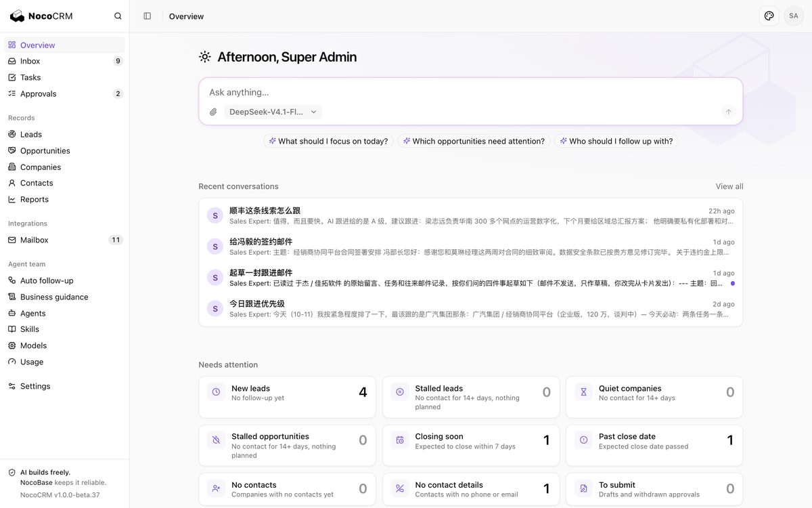Open Inbox in the sidebar
Viewport: 812px width, 508px height.
pyautogui.click(x=65, y=61)
